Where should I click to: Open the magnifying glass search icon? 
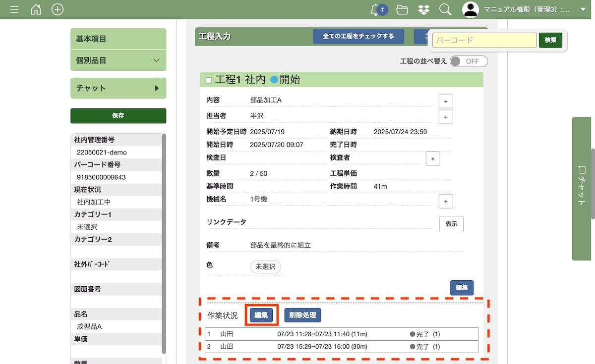pos(445,9)
